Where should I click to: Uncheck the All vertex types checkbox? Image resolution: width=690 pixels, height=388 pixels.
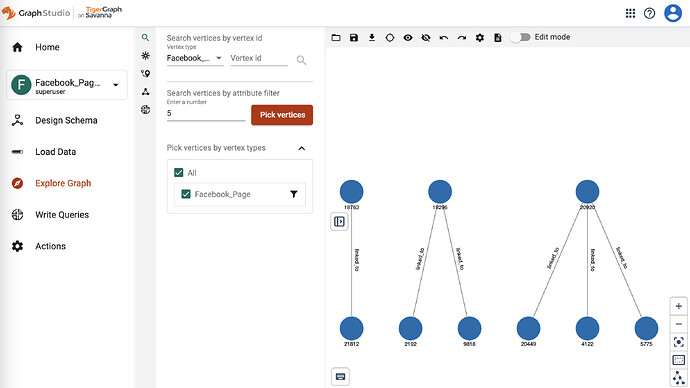(179, 172)
